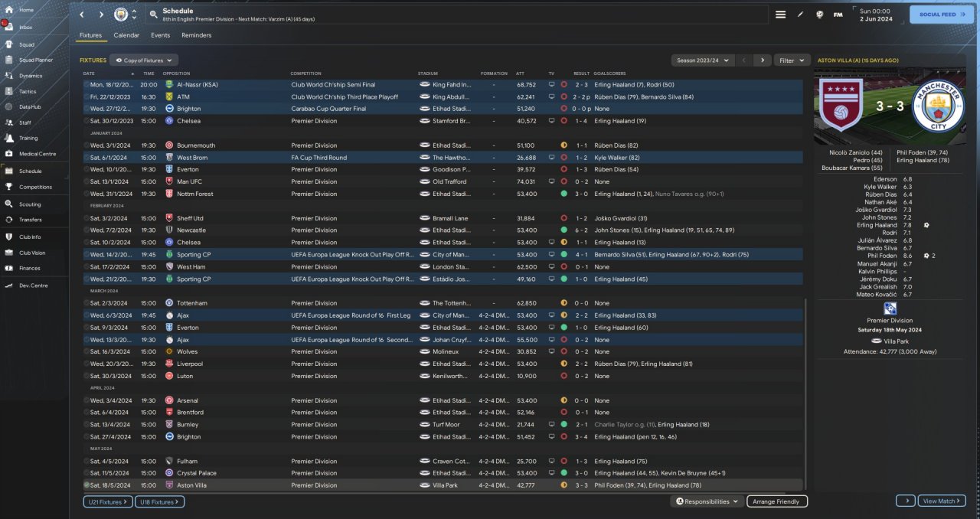Sort by the Date column header

click(x=89, y=73)
